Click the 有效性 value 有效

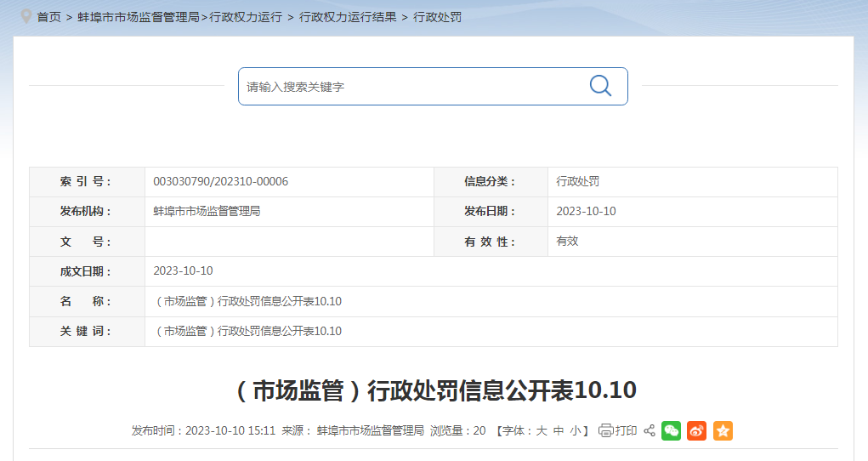pos(567,241)
